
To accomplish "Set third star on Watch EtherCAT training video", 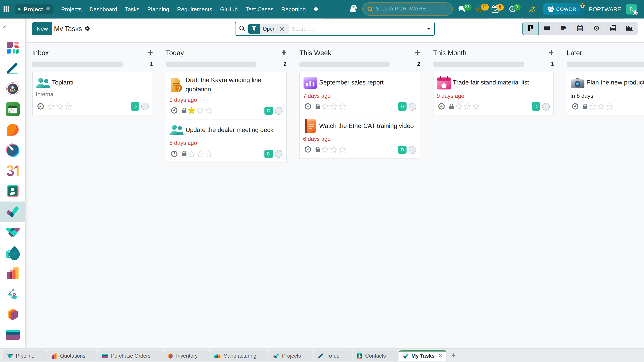I will click(x=342, y=150).
